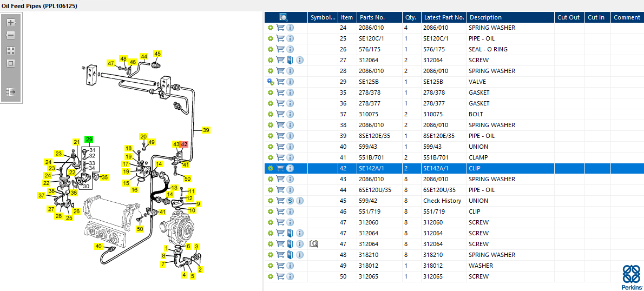Click supersession S icon for item 45
Screen dimensions: 644x291
290,201
